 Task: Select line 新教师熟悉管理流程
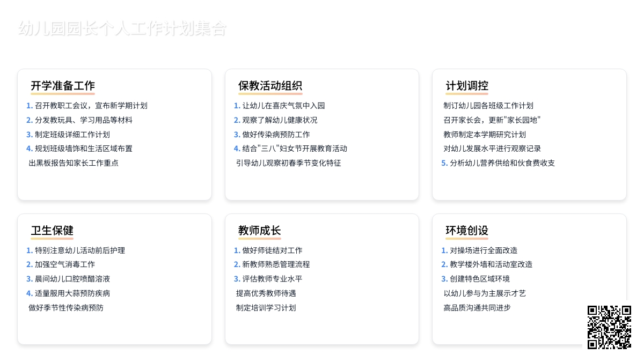coord(276,264)
